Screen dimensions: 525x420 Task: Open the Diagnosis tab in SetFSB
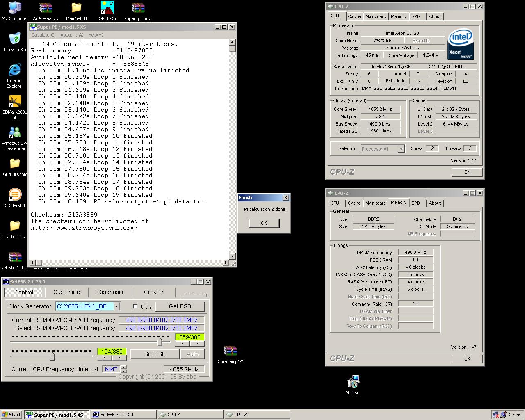(x=110, y=292)
